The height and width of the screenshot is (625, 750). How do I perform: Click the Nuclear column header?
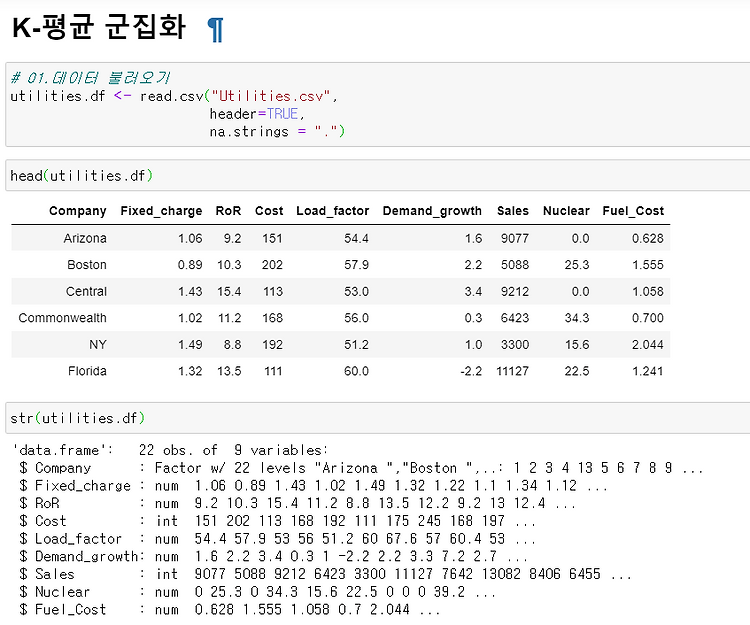click(566, 211)
